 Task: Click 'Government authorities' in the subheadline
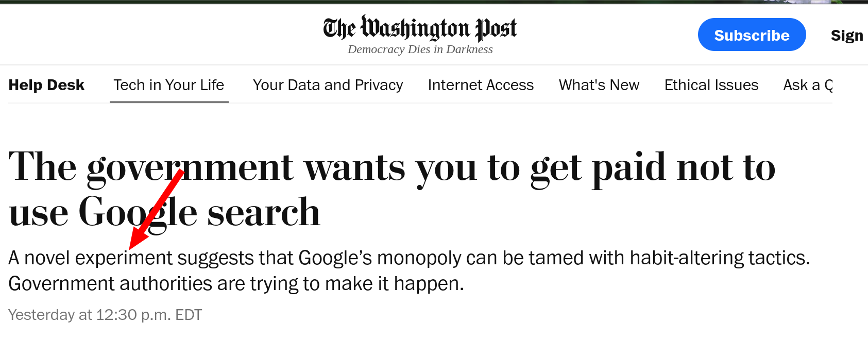pos(110,284)
